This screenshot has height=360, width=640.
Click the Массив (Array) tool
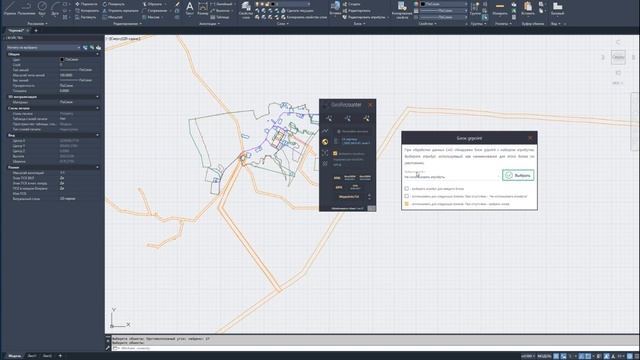point(151,17)
